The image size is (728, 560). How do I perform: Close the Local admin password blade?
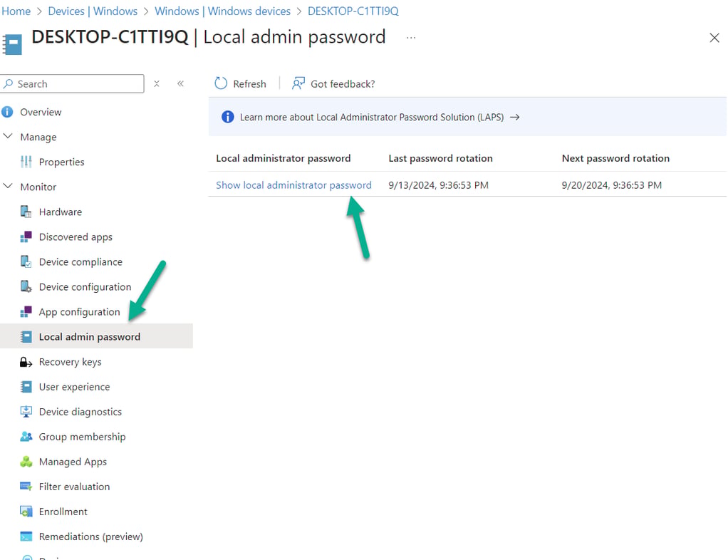click(714, 38)
